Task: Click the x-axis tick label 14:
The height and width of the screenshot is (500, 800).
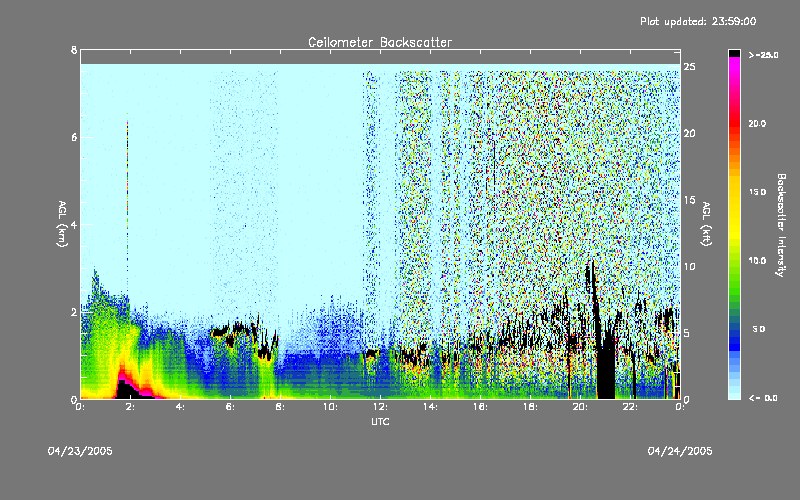Action: [x=430, y=407]
